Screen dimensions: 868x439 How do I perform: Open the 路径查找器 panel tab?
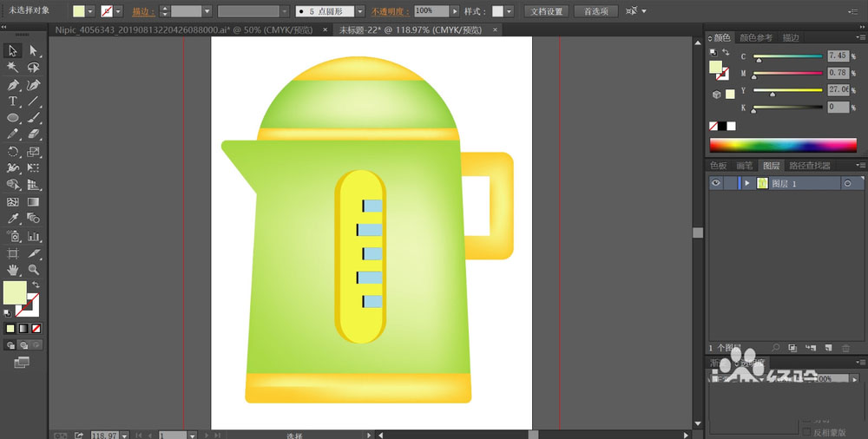coord(810,166)
